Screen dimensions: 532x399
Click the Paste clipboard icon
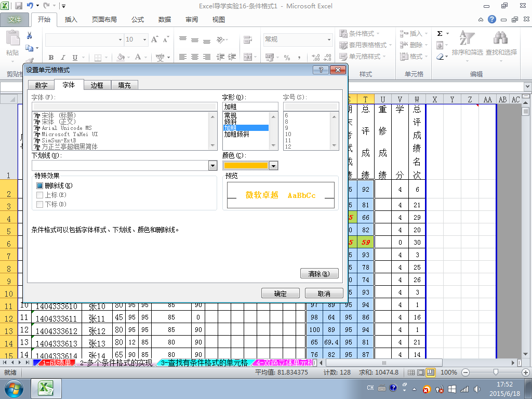pyautogui.click(x=12, y=38)
